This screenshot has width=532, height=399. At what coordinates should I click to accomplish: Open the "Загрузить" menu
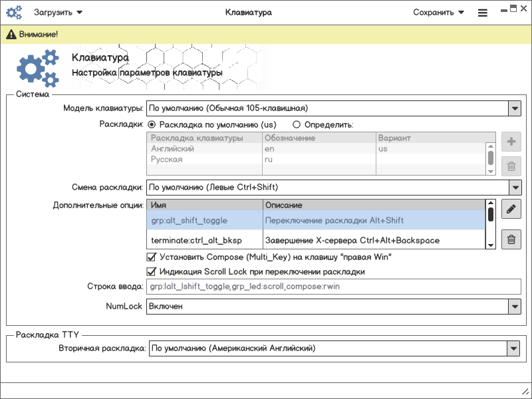coord(58,13)
